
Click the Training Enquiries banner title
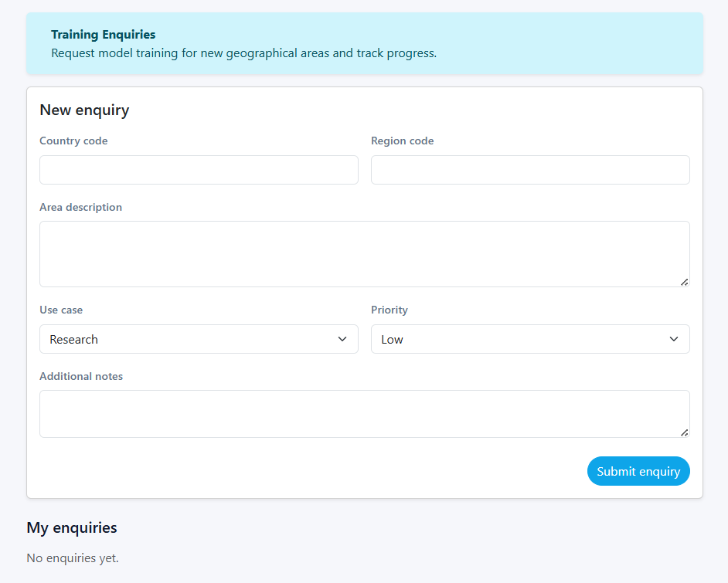click(x=103, y=35)
